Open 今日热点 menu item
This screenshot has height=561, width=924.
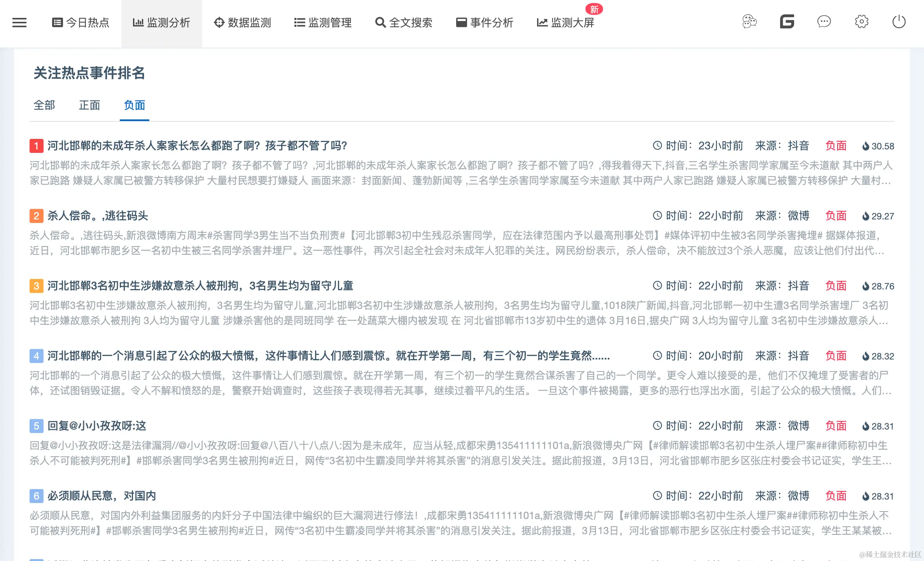click(81, 23)
